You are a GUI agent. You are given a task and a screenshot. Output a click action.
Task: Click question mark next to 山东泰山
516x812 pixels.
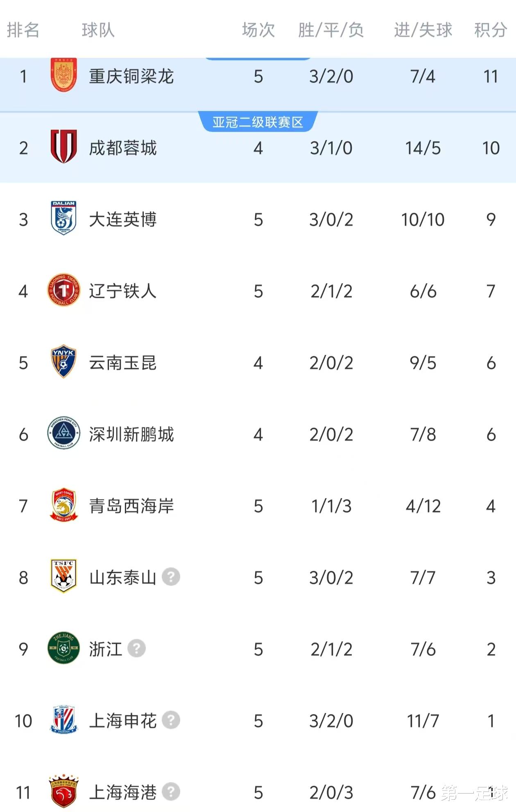171,577
